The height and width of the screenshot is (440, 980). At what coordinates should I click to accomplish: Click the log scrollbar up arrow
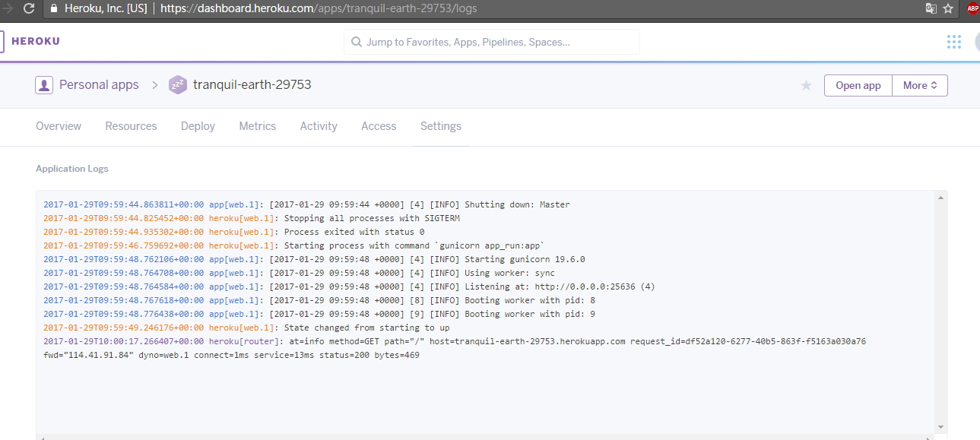941,198
